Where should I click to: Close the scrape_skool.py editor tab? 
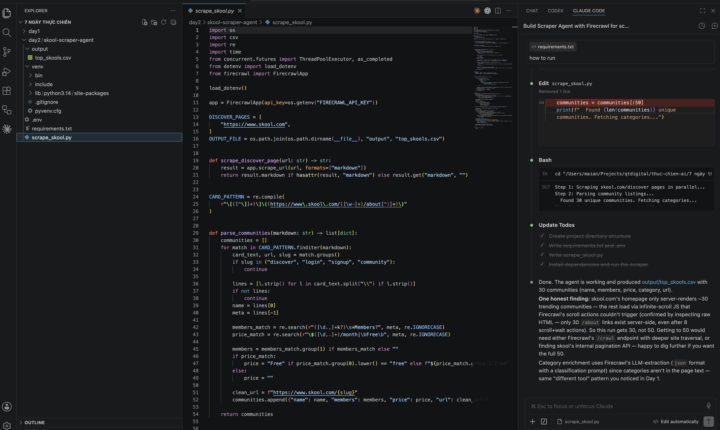(240, 11)
